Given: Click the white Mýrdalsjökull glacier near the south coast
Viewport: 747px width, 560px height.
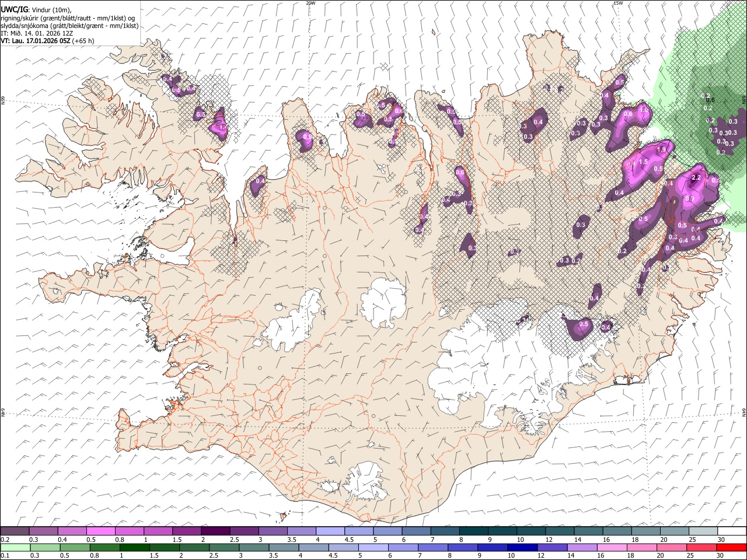Looking at the screenshot, I should (x=366, y=482).
